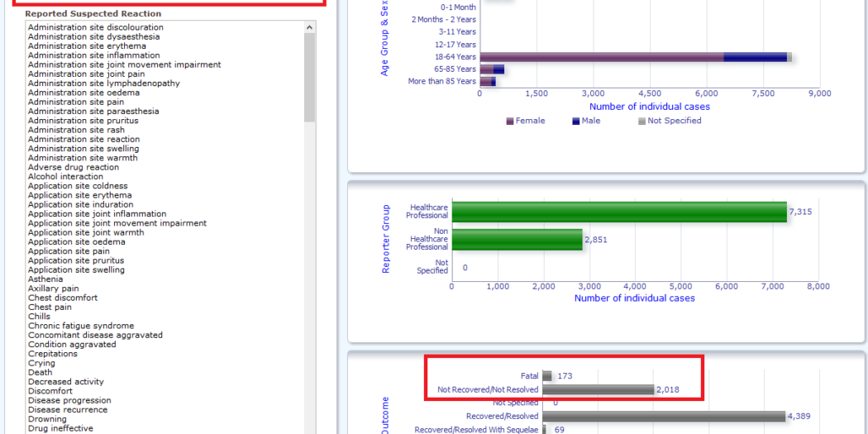Select 'Drug ineffective' list item

(x=60, y=428)
